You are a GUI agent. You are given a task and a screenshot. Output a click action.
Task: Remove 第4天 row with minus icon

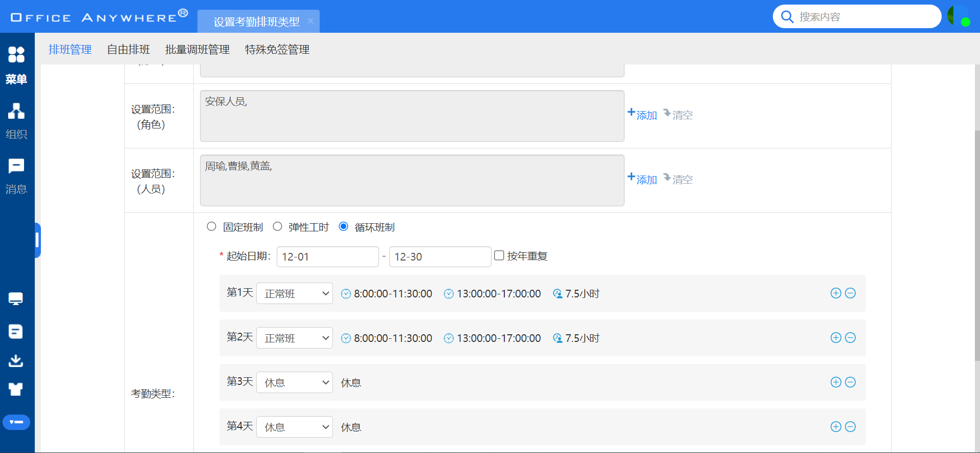click(850, 426)
